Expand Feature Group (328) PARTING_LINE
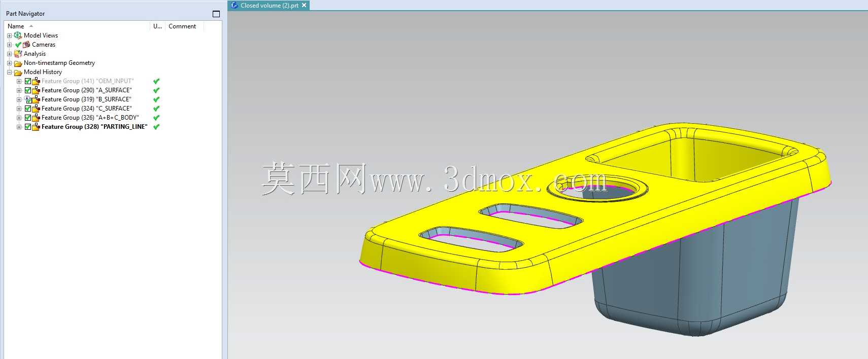The width and height of the screenshot is (868, 359). point(19,127)
